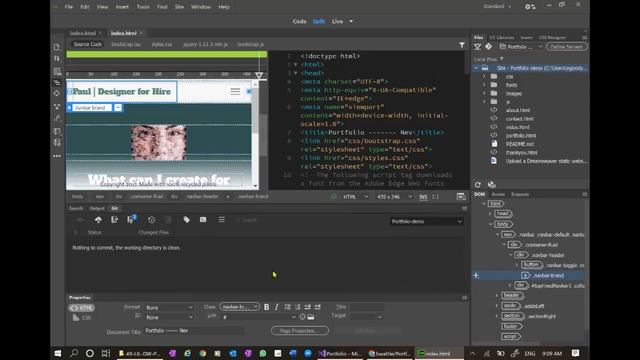The image size is (640, 360).
Task: Click the Expand All icon in left toolbar
Action: [x=57, y=106]
